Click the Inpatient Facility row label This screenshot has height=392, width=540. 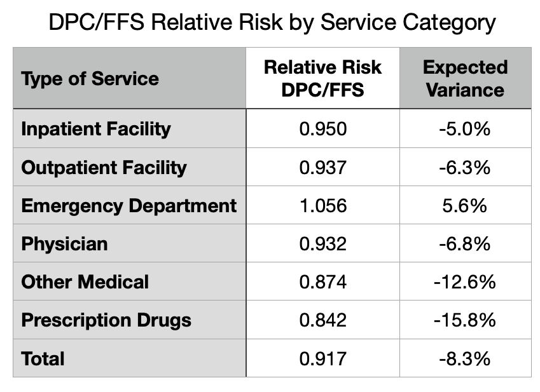(96, 129)
